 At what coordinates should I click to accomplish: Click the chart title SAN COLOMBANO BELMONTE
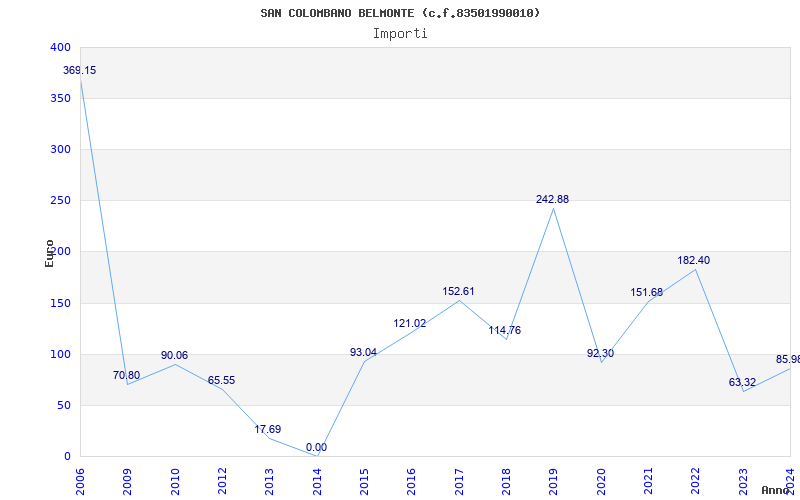(x=400, y=13)
